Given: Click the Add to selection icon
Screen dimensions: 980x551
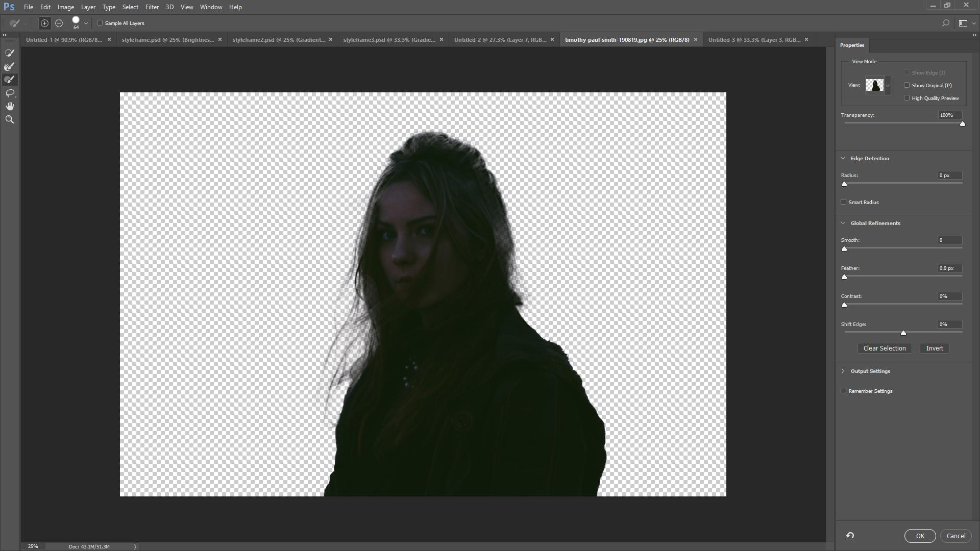Looking at the screenshot, I should [x=45, y=23].
